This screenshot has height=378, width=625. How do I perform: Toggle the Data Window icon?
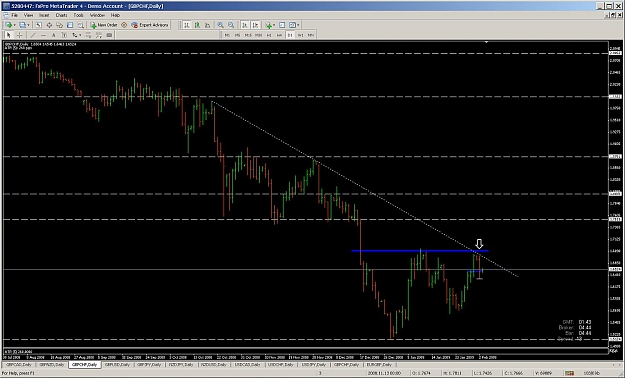[x=49, y=25]
